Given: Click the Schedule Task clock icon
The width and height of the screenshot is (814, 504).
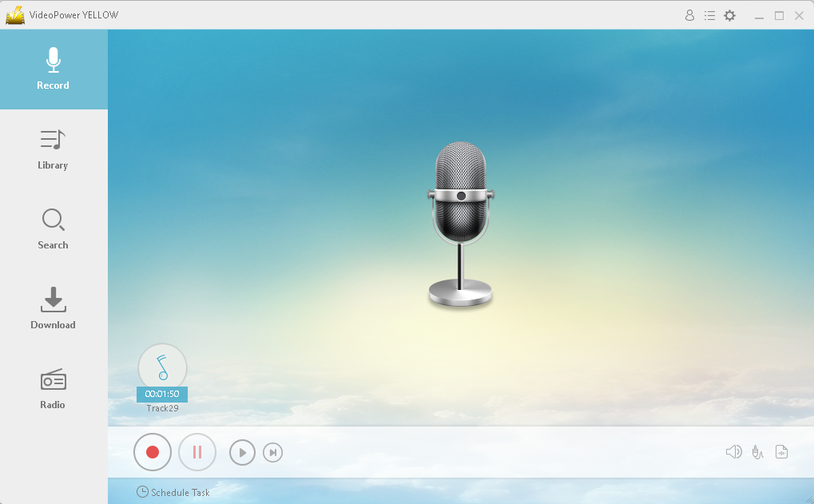Looking at the screenshot, I should tap(143, 493).
